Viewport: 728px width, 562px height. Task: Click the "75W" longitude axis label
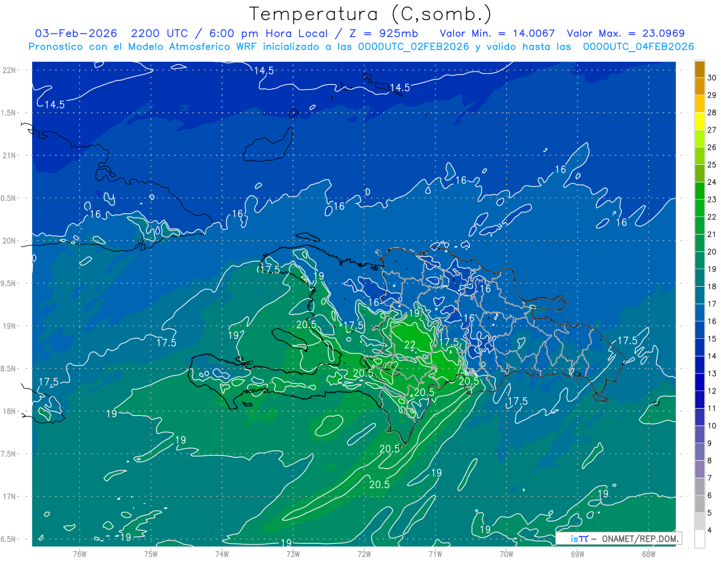(x=151, y=553)
